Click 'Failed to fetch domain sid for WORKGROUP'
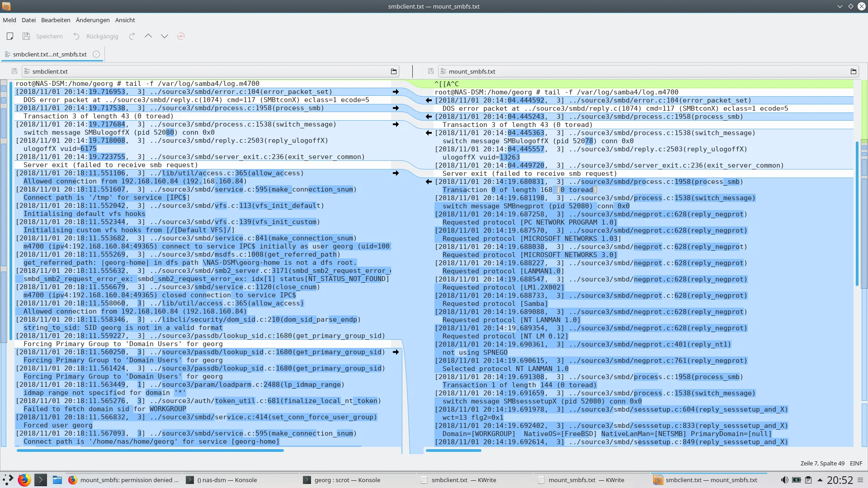The image size is (868, 488). (104, 409)
